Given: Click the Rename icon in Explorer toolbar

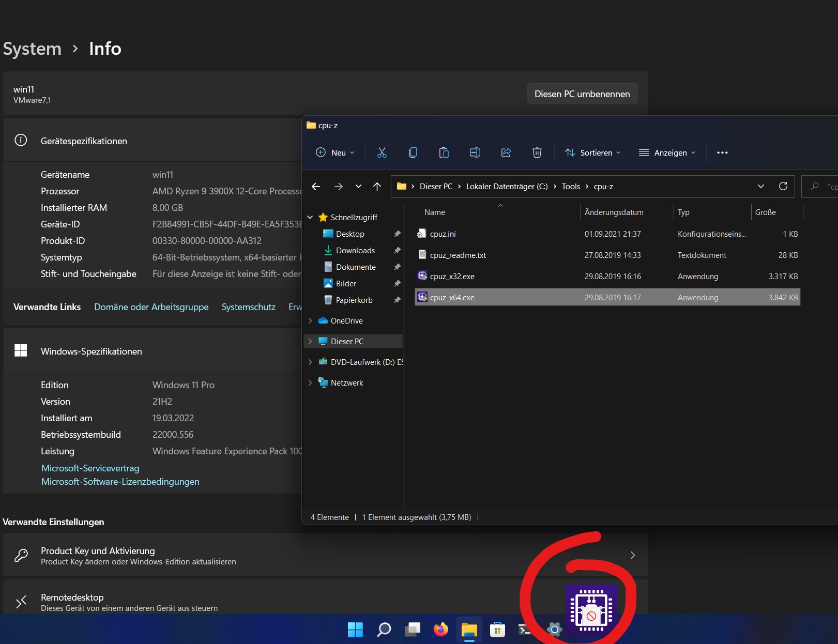Looking at the screenshot, I should 475,152.
